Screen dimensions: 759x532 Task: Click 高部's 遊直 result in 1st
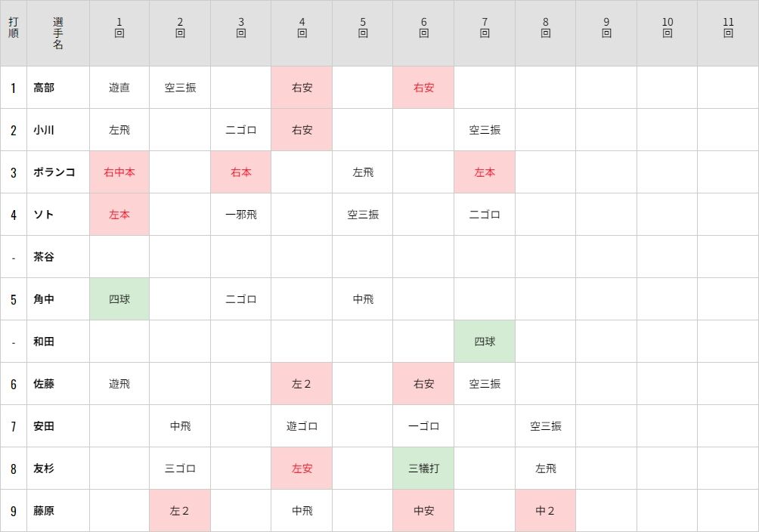tap(119, 88)
